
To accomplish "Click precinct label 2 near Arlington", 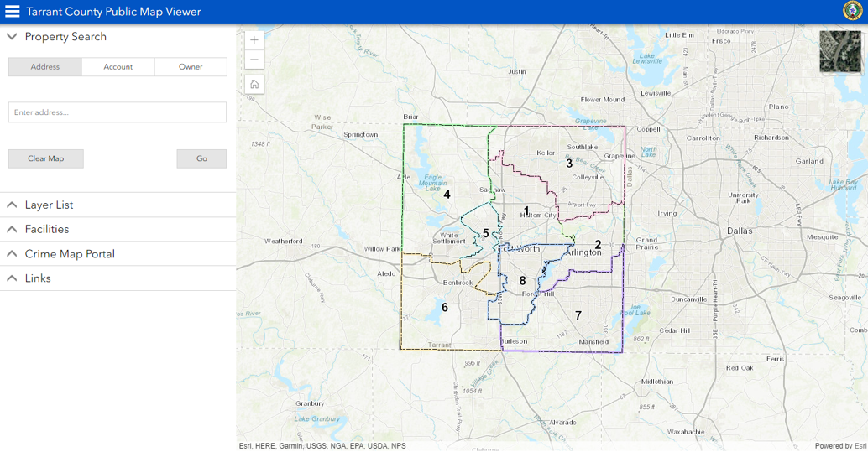I will (x=598, y=245).
